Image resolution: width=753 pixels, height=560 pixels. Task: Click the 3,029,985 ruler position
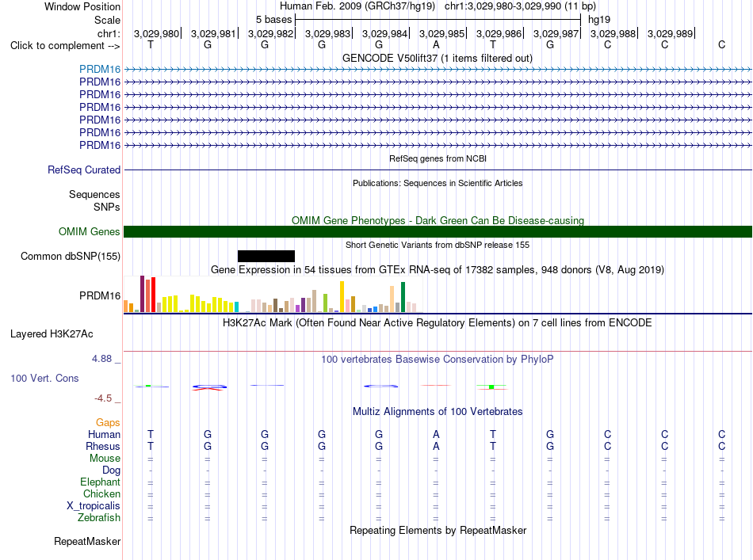pyautogui.click(x=441, y=33)
